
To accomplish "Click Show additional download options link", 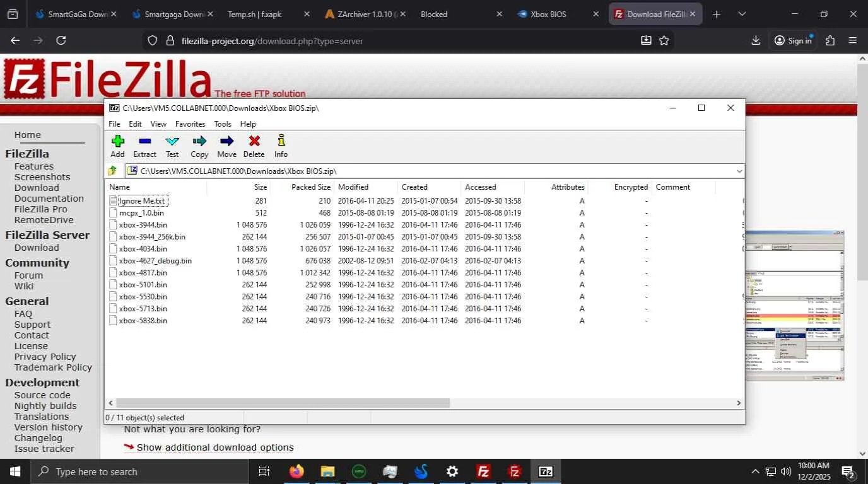I will tap(215, 447).
